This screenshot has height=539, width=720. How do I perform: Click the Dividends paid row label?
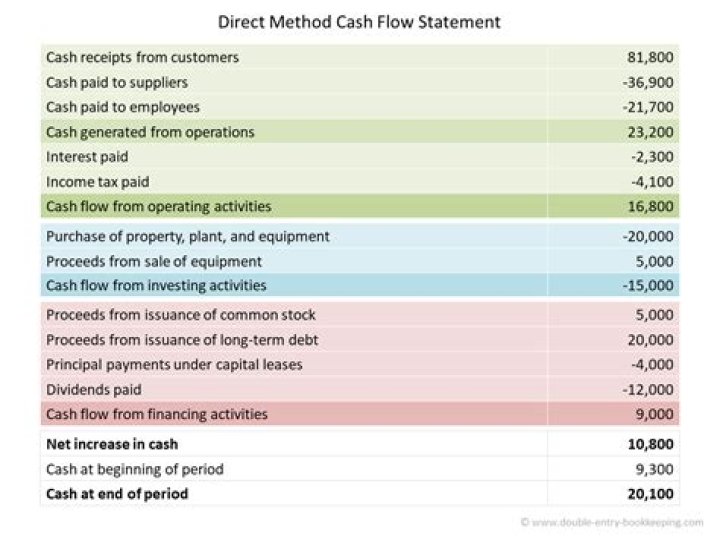94,389
